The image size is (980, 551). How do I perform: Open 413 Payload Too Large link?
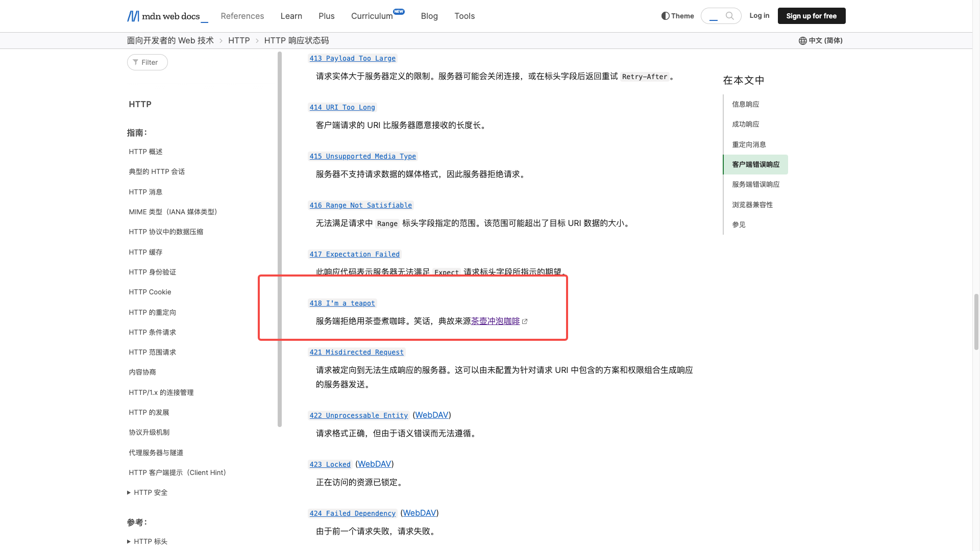click(x=353, y=59)
